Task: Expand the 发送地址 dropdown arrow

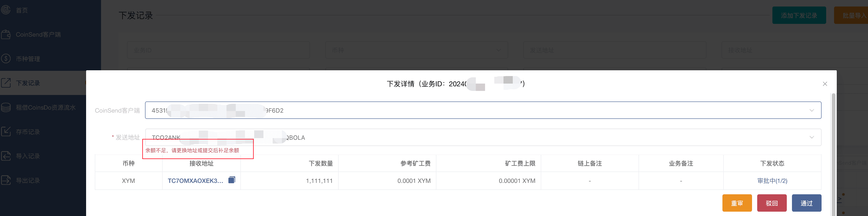Action: 812,137
